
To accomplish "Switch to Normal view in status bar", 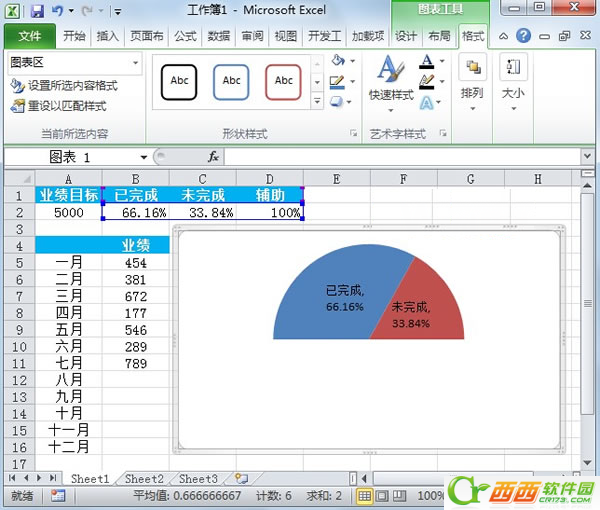I will [364, 496].
